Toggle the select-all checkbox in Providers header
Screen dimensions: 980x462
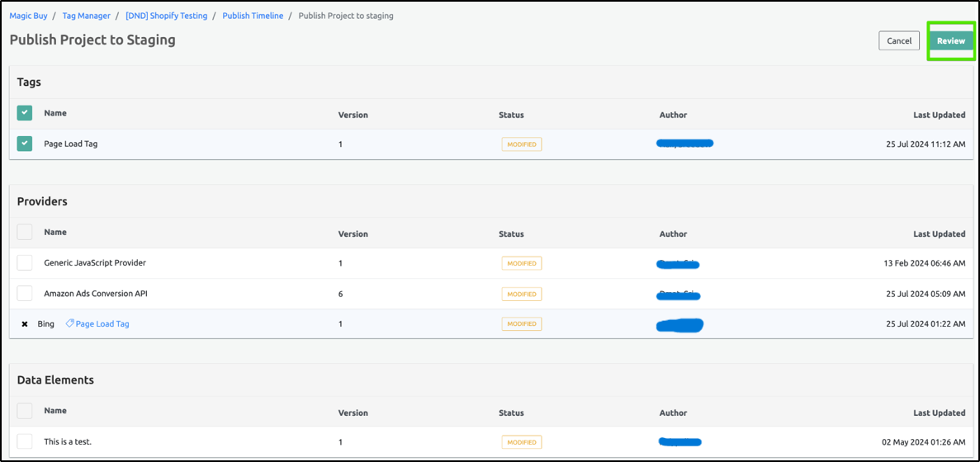[25, 232]
